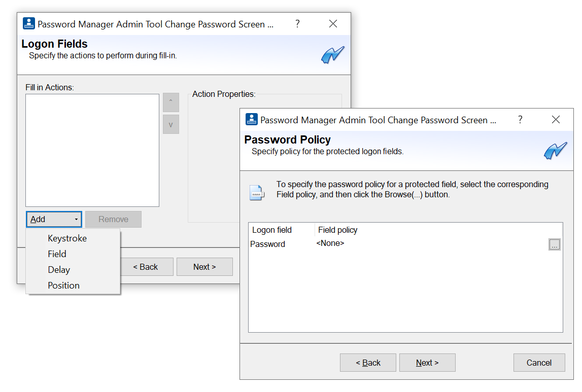582x392 pixels.
Task: Open help from the Password Policy title bar
Action: tap(520, 120)
